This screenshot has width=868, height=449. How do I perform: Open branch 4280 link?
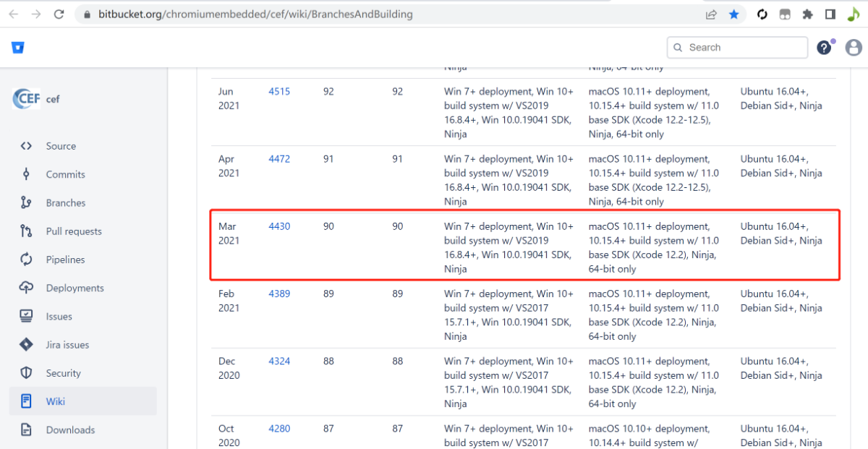click(279, 429)
